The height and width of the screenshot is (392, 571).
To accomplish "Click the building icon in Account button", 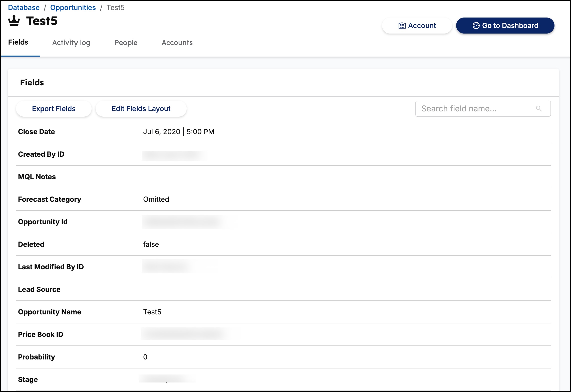I will click(402, 26).
